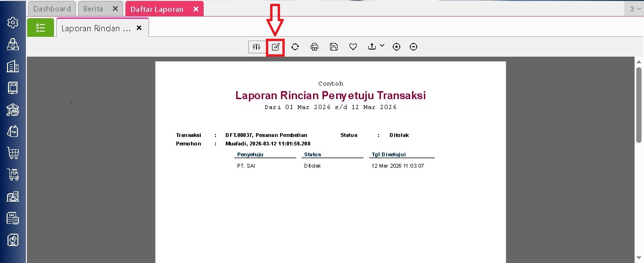Viewport: 644px width, 263px height.
Task: Zoom in with the plus circle icon
Action: click(396, 47)
